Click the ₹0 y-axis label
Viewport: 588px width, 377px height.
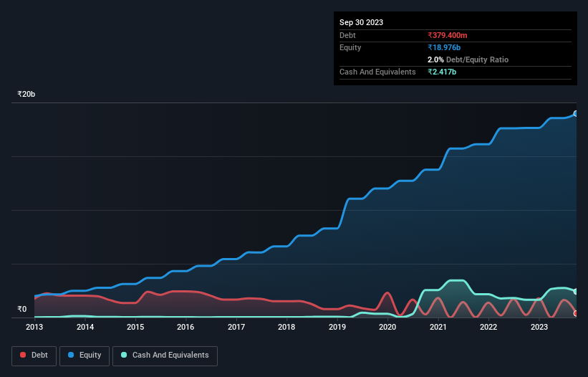pyautogui.click(x=22, y=309)
